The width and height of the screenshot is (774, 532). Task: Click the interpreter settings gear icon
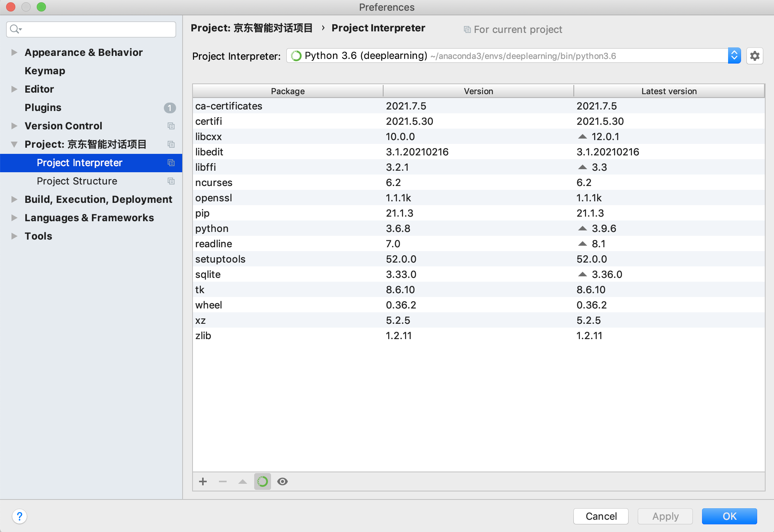(754, 56)
